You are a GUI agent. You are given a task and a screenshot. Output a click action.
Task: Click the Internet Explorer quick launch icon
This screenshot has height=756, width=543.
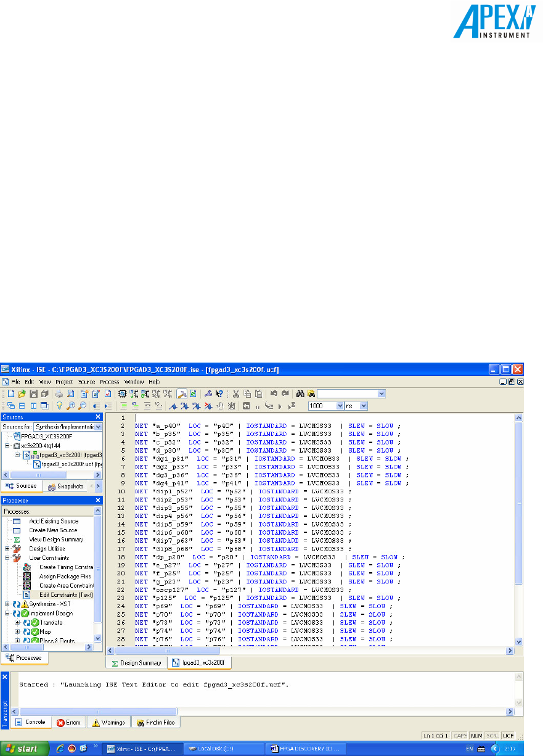pyautogui.click(x=61, y=749)
